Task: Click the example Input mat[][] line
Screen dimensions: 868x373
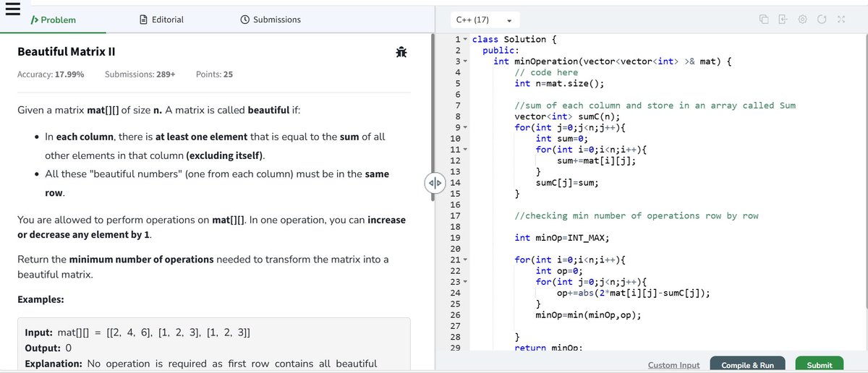Action: (138, 333)
